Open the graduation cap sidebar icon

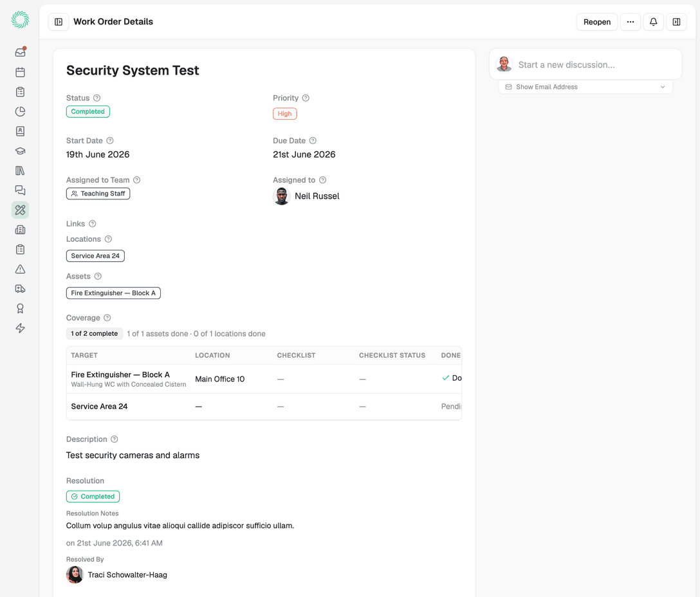[x=20, y=151]
